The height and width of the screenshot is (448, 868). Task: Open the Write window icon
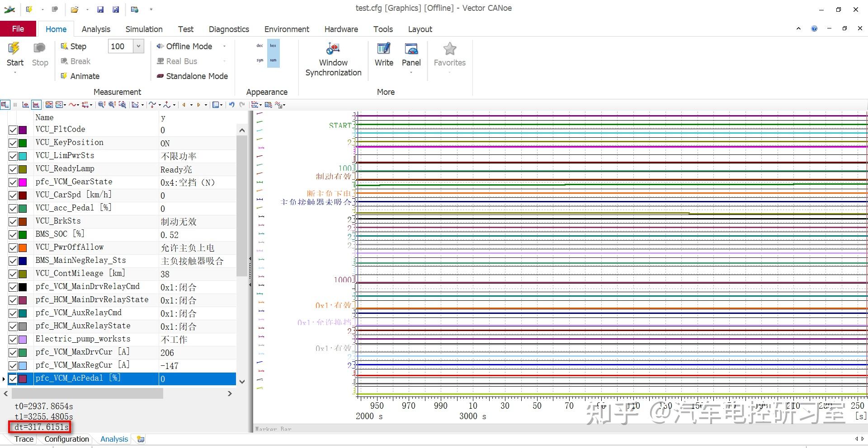tap(383, 49)
